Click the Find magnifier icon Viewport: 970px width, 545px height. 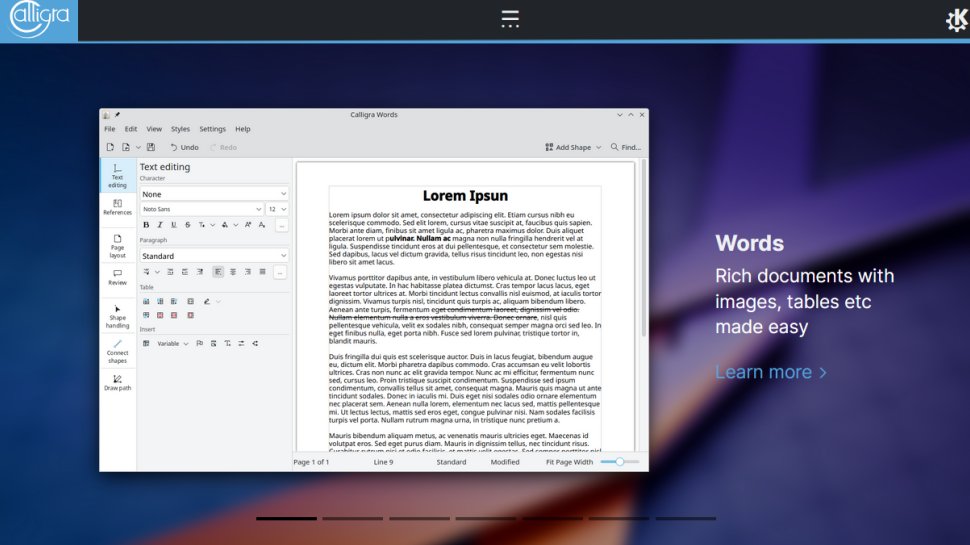point(614,147)
